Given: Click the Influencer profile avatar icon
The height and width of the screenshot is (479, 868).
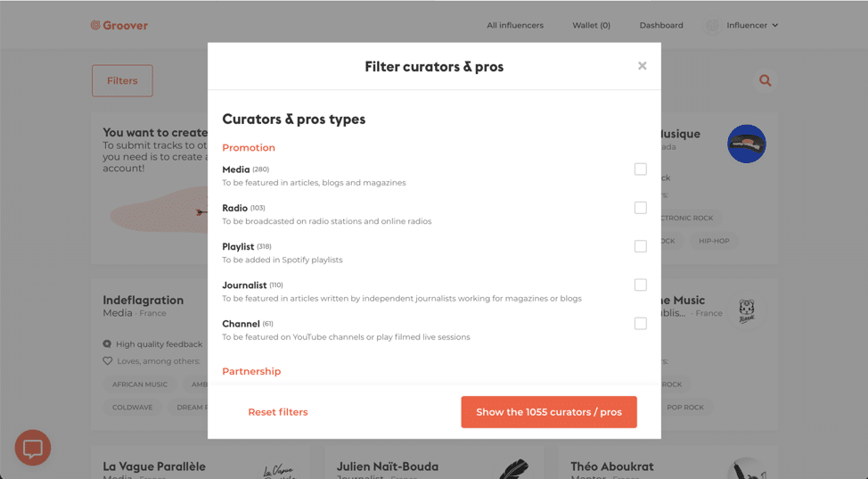Looking at the screenshot, I should coord(712,26).
